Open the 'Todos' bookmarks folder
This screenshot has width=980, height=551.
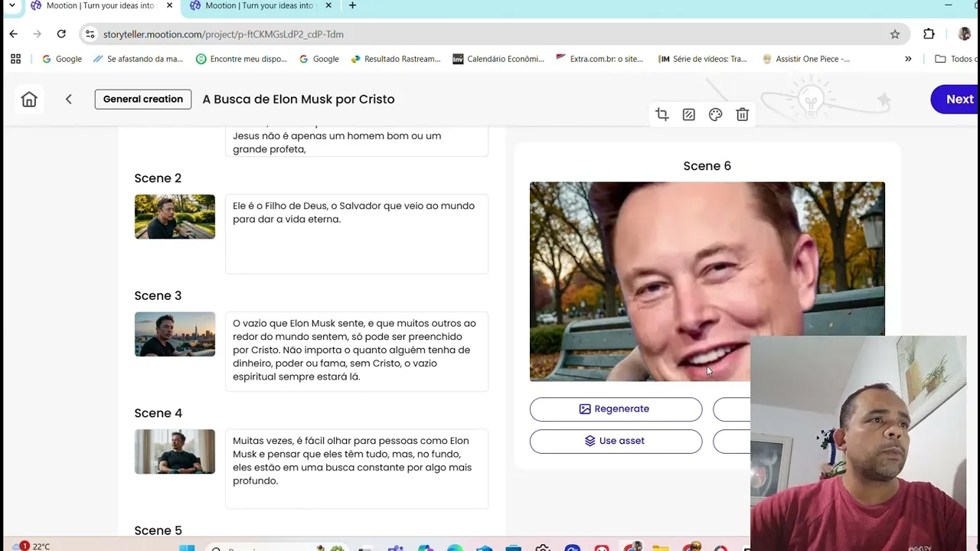pos(955,59)
